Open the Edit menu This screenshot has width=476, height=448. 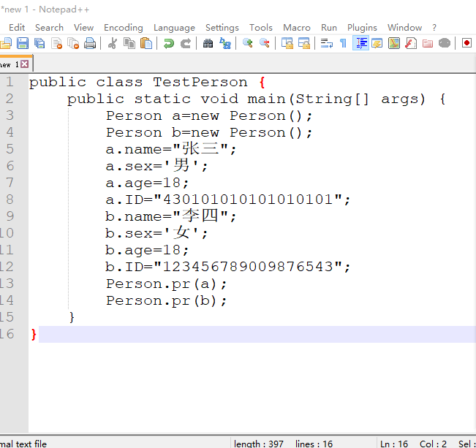[17, 28]
